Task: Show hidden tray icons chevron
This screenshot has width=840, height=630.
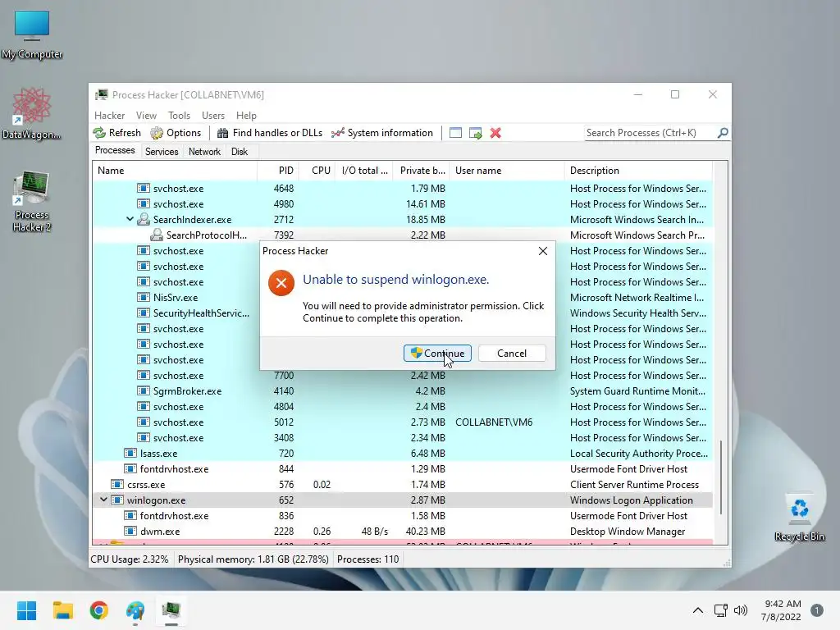Action: pos(698,610)
